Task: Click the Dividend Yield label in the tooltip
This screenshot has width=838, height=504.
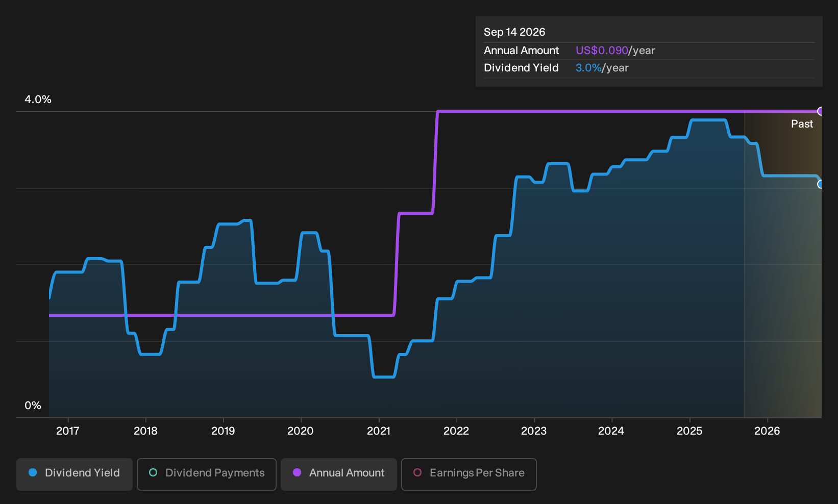Action: point(521,68)
